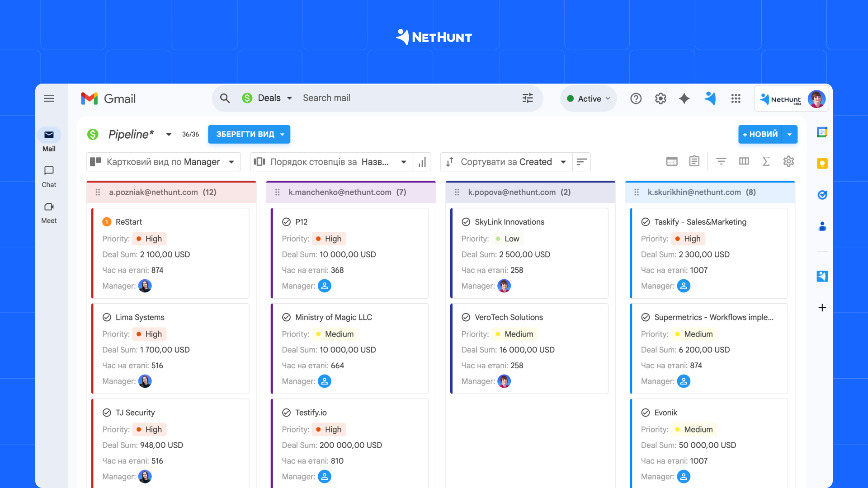This screenshot has height=488, width=868.
Task: Toggle the sort direction icon
Action: (581, 162)
